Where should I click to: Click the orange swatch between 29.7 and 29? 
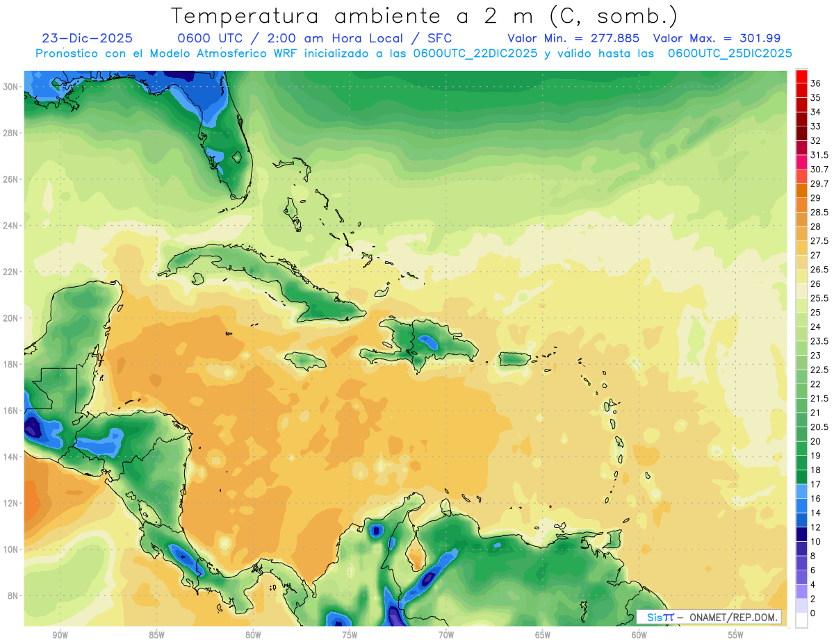801,191
